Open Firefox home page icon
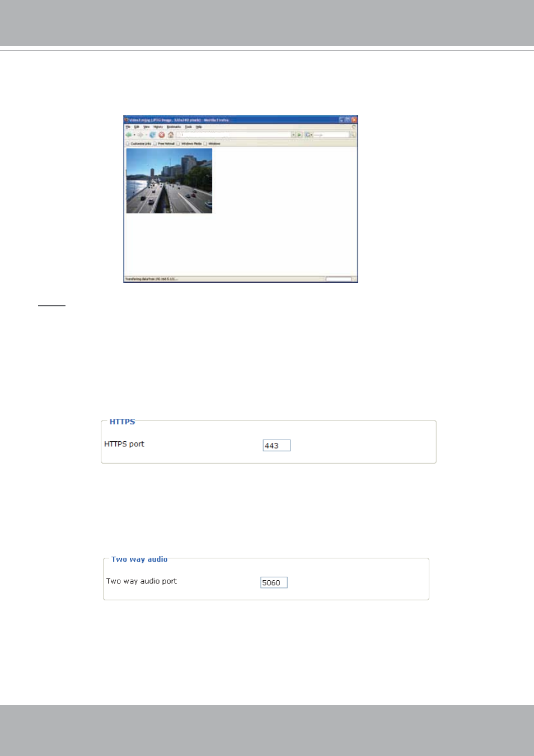 171,134
